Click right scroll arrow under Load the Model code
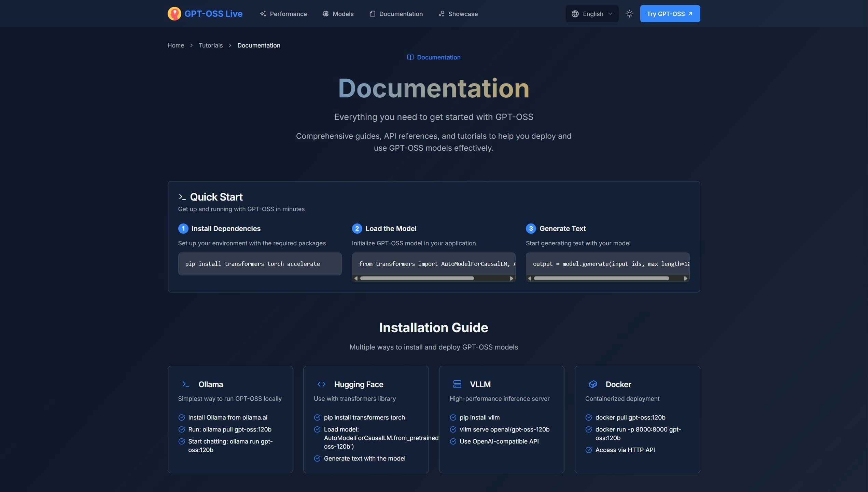Screen dimensions: 868x492 (x=512, y=278)
